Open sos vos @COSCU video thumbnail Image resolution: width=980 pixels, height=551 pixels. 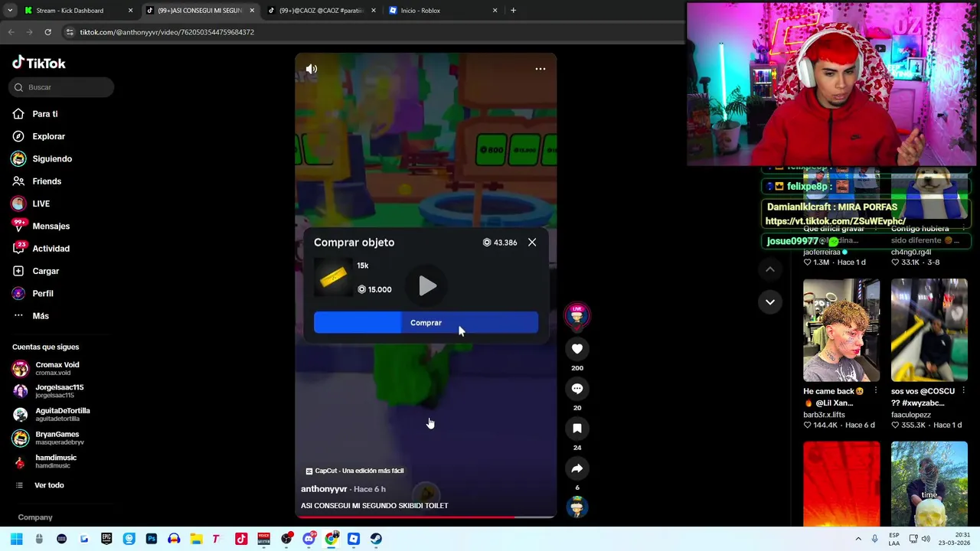coord(929,330)
